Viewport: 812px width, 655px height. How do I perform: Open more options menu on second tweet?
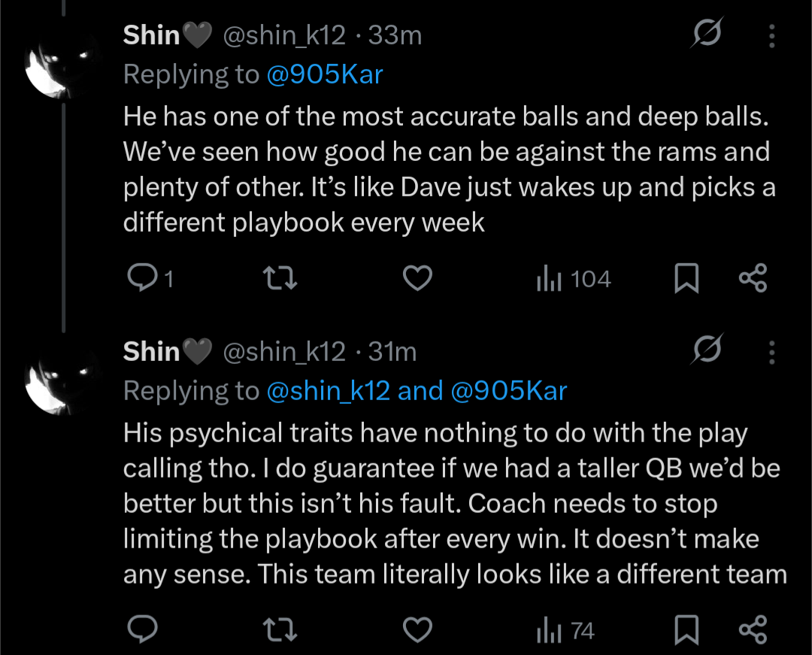coord(771,351)
